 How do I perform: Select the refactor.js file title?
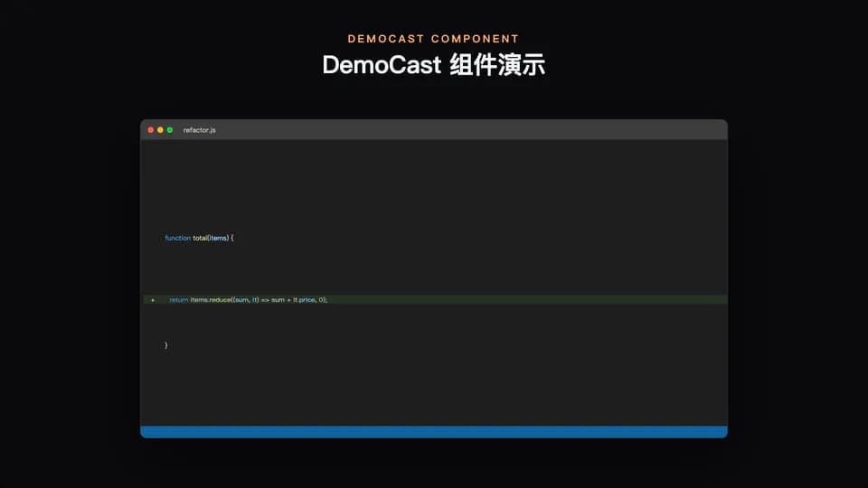click(x=199, y=130)
